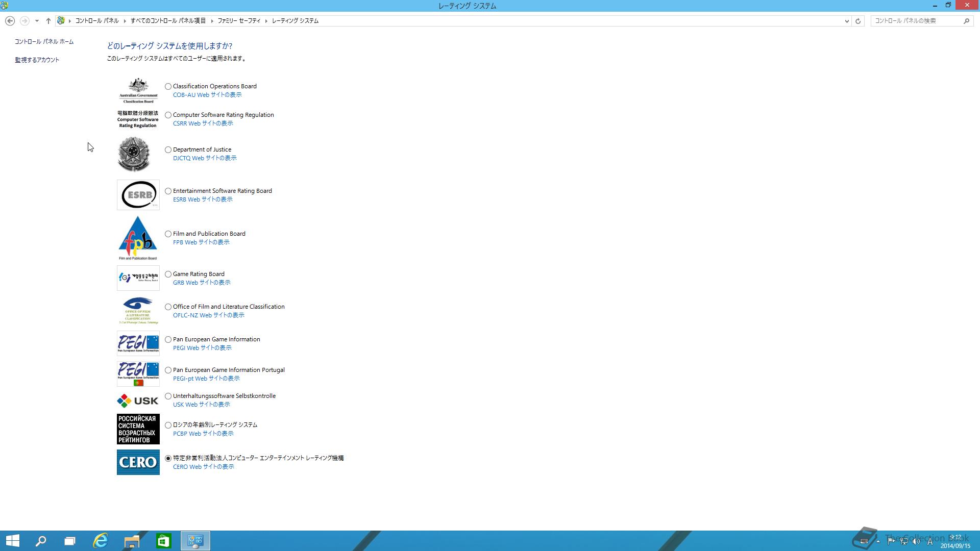This screenshot has height=551, width=980.
Task: Choose Office of Film and Literature Classification
Action: click(168, 307)
